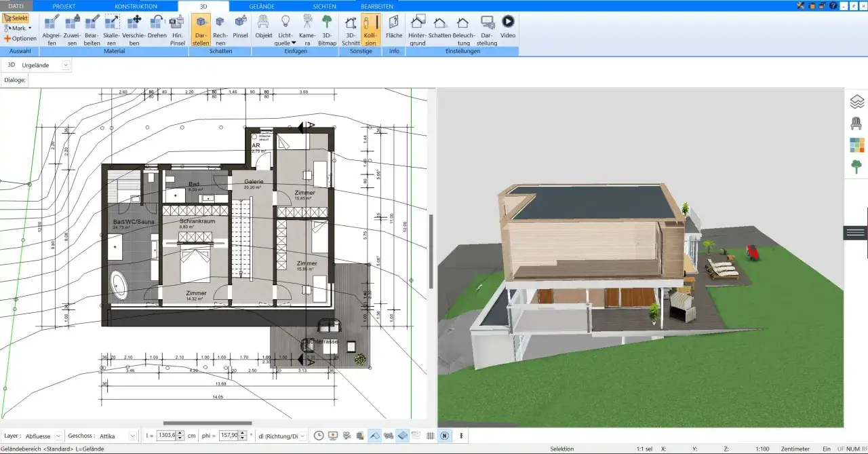Select the shadow Pinsel tool
The width and height of the screenshot is (868, 454).
click(x=240, y=26)
